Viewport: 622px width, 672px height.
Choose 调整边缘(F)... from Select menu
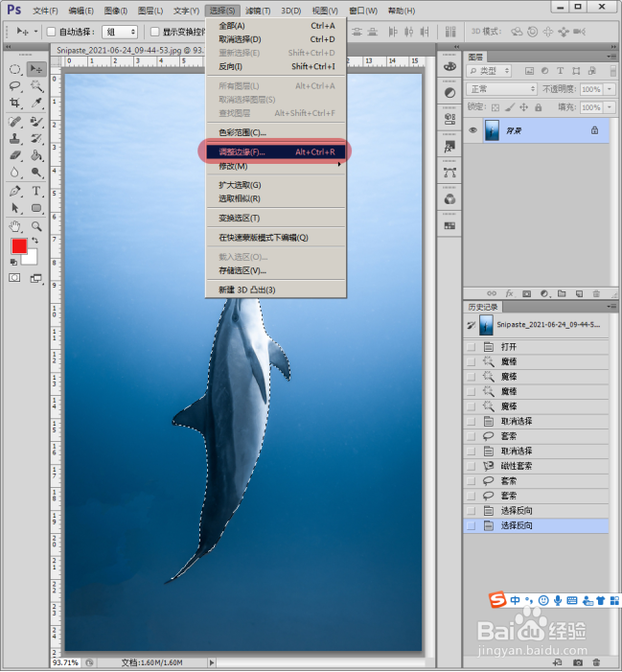point(276,151)
